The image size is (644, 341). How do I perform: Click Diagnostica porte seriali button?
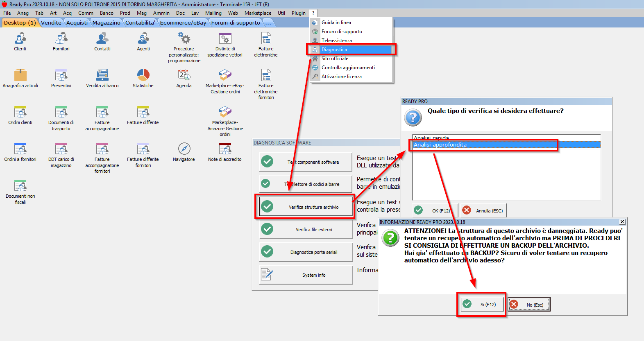(306, 252)
